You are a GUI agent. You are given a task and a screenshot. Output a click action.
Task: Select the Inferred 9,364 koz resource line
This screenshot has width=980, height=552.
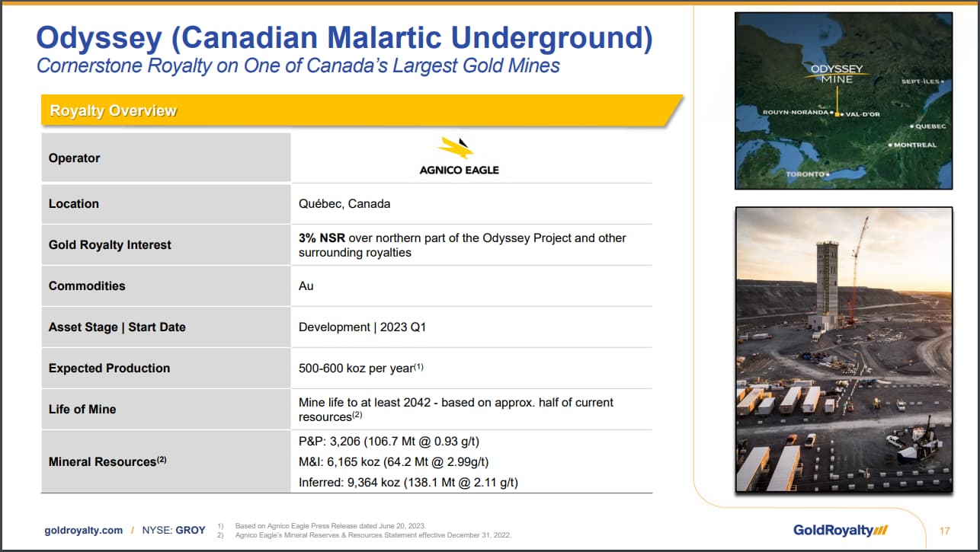pos(408,482)
